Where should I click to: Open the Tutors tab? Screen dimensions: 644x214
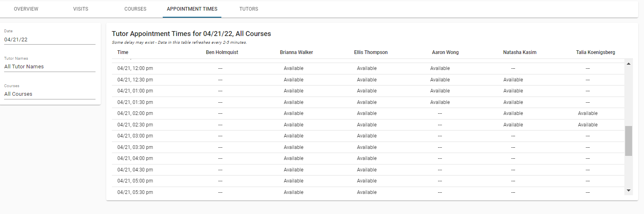249,9
